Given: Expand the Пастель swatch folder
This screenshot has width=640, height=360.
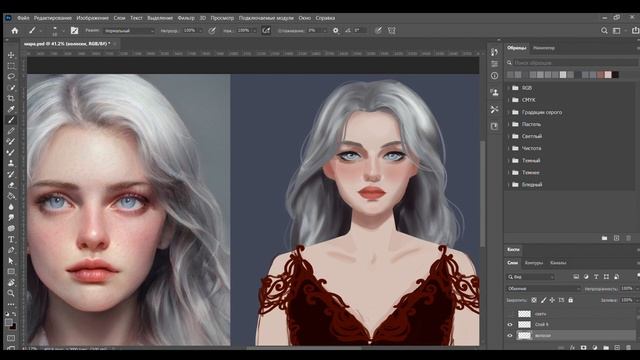Looking at the screenshot, I should coord(509,124).
